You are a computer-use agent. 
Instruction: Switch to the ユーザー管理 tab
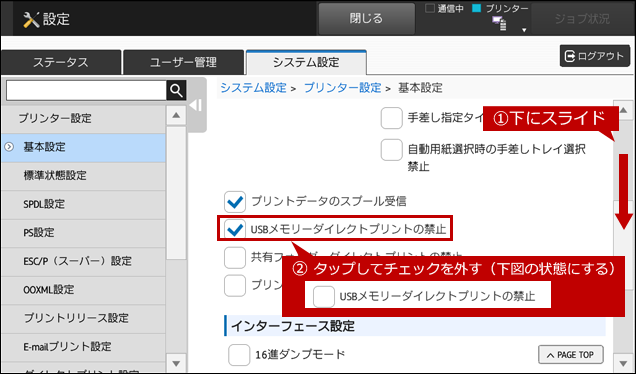tap(183, 62)
